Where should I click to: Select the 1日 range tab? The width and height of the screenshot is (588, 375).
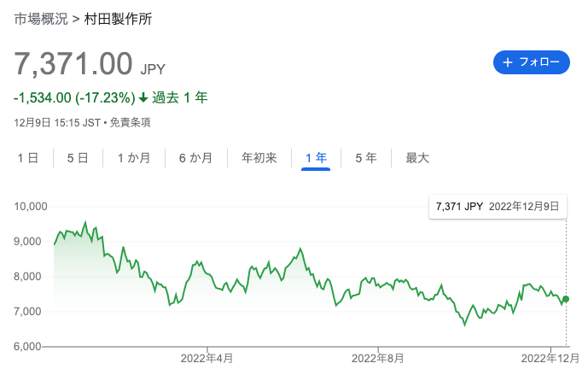click(x=28, y=158)
